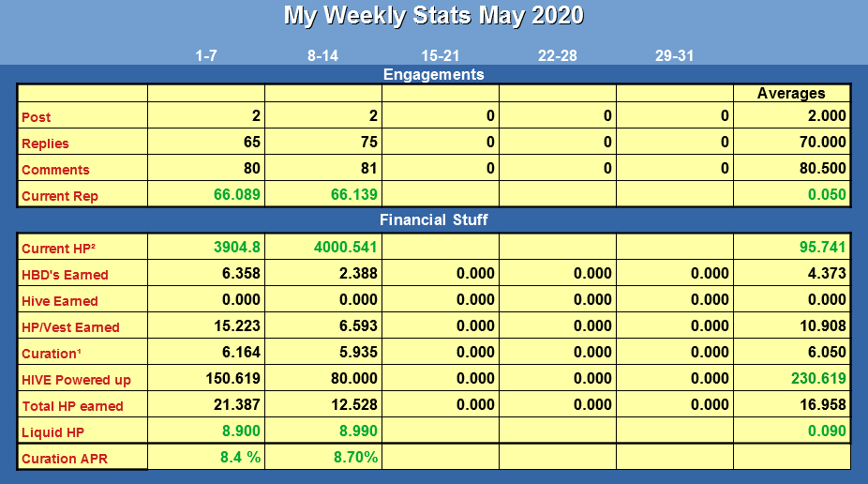Click the Comments value '80'
The image size is (868, 484).
pyautogui.click(x=252, y=168)
